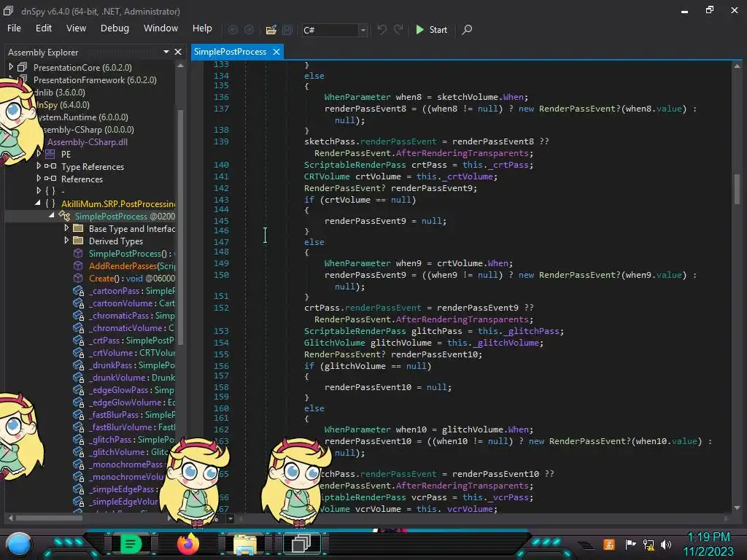Click the _fastBlurVolume field icon
747x560 pixels.
[79, 427]
